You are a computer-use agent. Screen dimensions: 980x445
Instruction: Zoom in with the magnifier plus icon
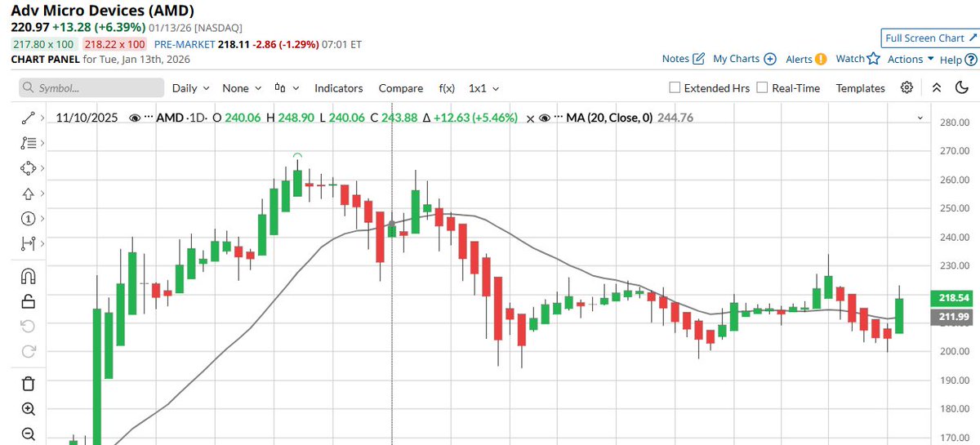28,409
